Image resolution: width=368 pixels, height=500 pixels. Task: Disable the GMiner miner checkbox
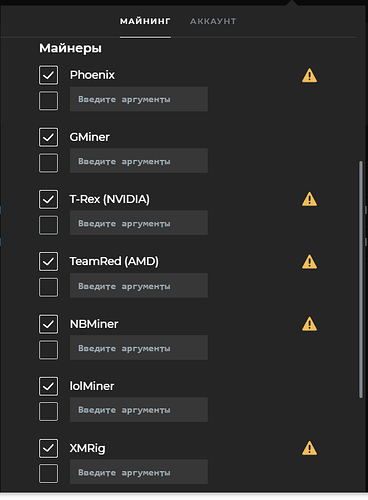point(48,137)
